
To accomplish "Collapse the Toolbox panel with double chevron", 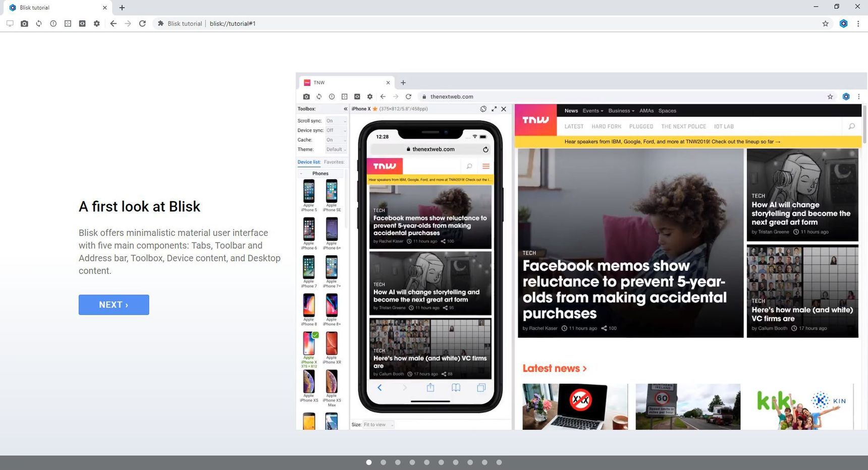I will pyautogui.click(x=346, y=109).
